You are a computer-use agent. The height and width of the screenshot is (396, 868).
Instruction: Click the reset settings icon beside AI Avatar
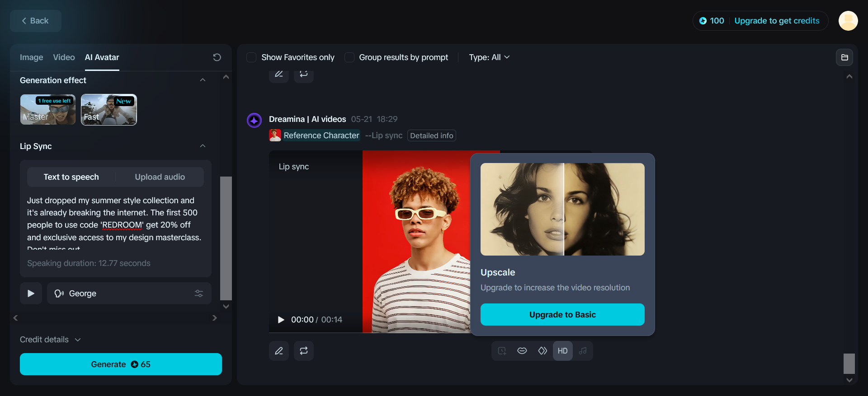tap(217, 57)
